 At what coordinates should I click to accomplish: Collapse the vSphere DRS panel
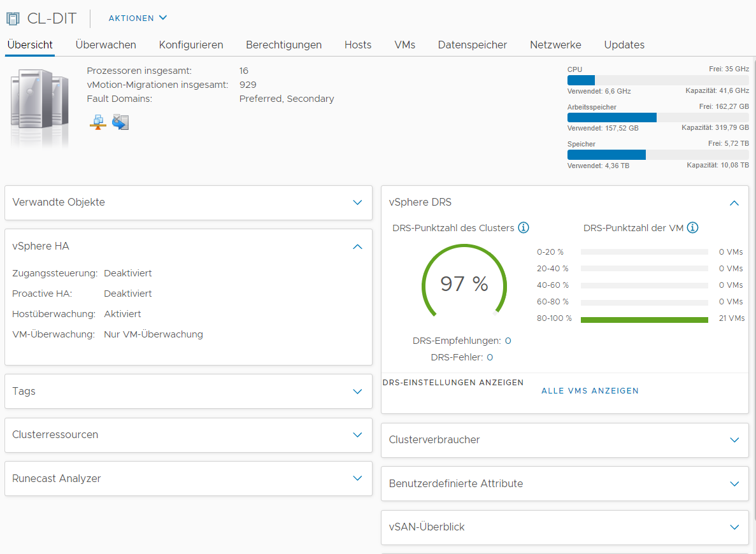click(734, 203)
